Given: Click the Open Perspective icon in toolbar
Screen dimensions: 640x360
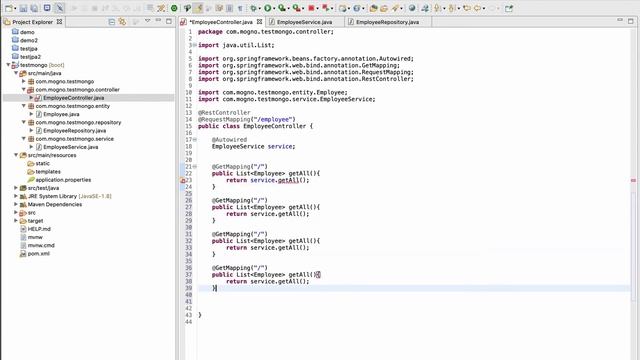Looking at the screenshot, I should click(x=509, y=8).
